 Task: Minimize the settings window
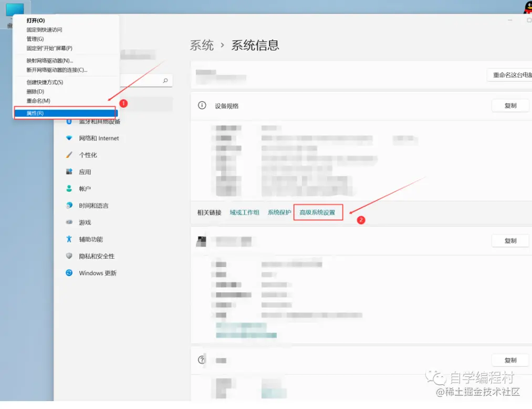point(509,21)
